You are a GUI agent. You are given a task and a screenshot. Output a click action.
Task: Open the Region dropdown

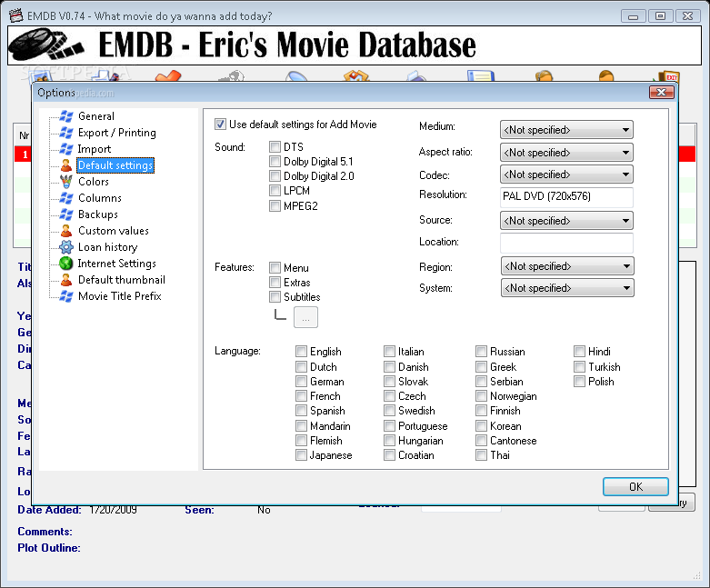click(x=567, y=266)
